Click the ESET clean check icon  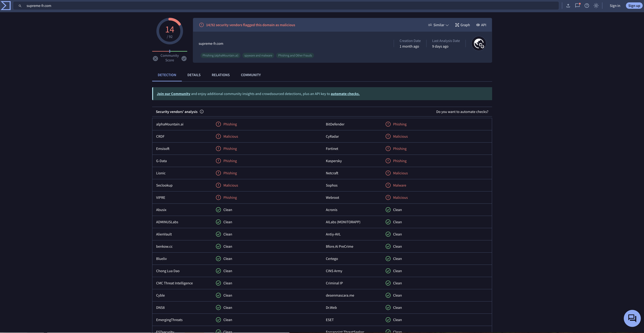pos(388,320)
